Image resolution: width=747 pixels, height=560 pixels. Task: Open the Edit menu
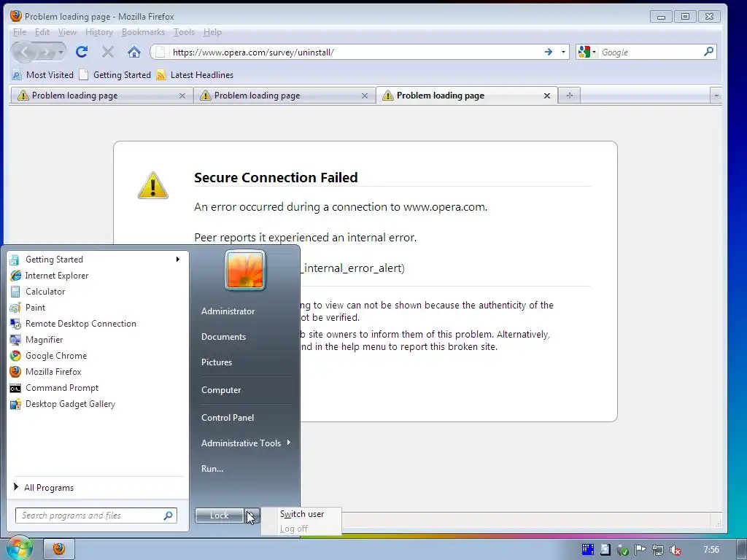(x=42, y=32)
